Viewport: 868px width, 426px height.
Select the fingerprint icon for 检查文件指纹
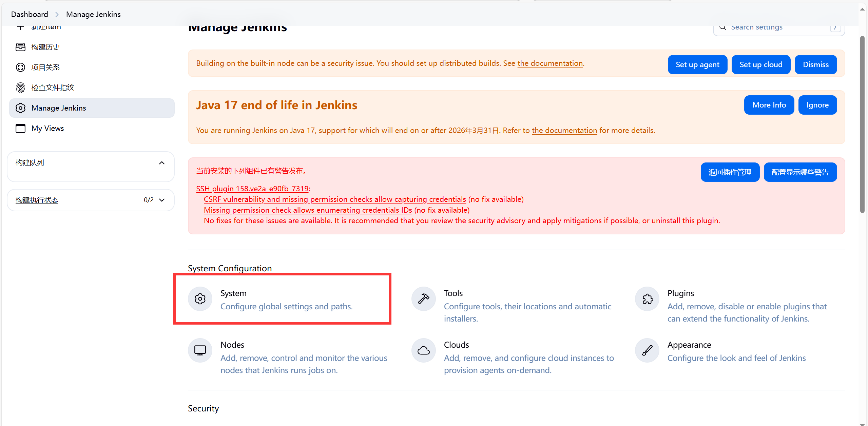20,88
